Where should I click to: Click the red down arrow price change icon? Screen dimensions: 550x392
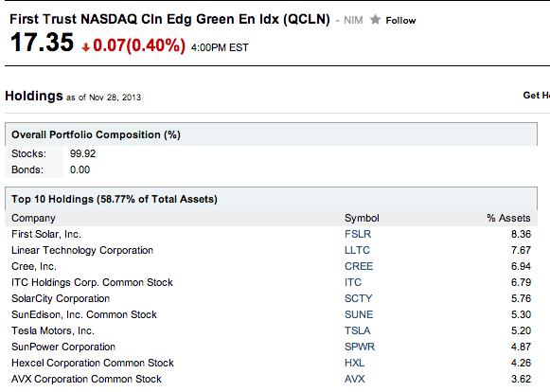(x=86, y=47)
